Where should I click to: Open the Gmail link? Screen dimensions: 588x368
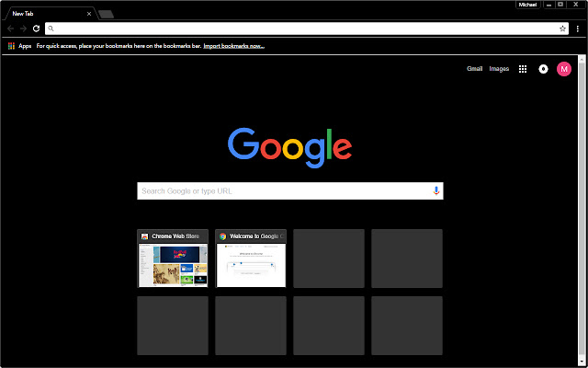tap(474, 69)
